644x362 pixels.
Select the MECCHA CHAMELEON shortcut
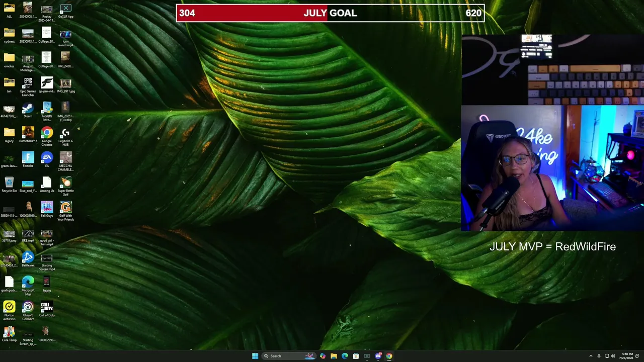pos(65,161)
